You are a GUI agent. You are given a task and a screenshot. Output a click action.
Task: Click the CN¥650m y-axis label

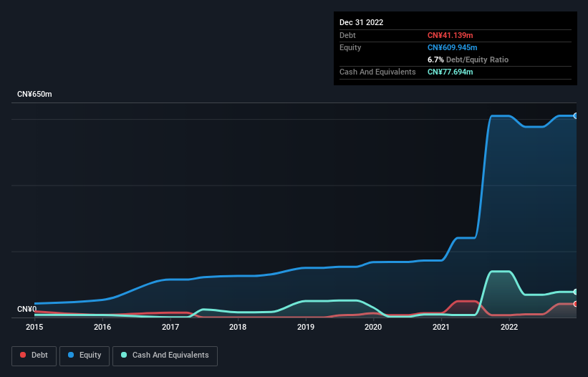(34, 94)
